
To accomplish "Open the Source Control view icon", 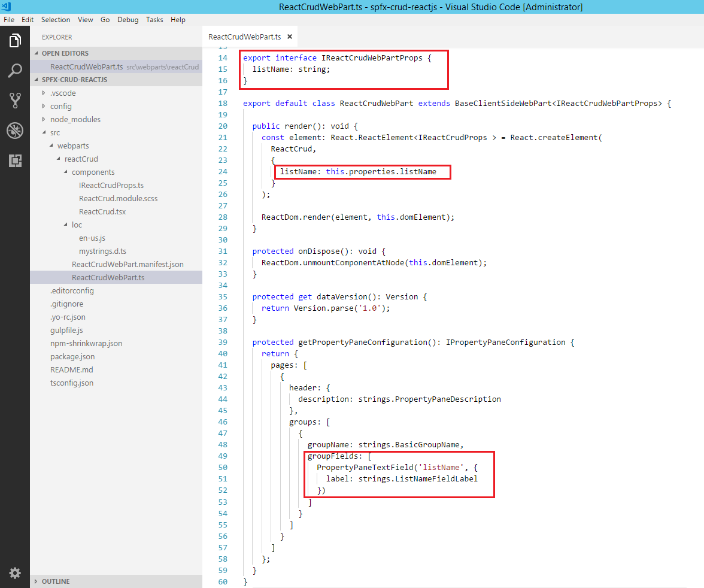I will pyautogui.click(x=15, y=101).
